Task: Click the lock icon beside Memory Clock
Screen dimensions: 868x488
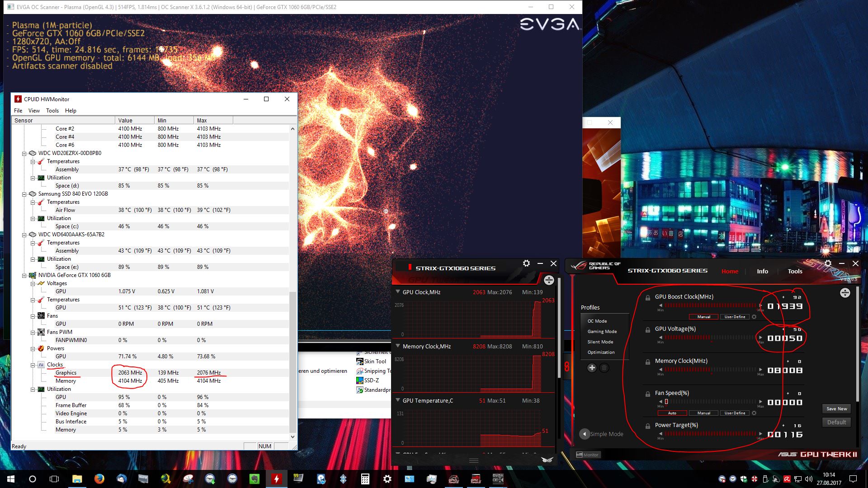Action: (x=648, y=362)
